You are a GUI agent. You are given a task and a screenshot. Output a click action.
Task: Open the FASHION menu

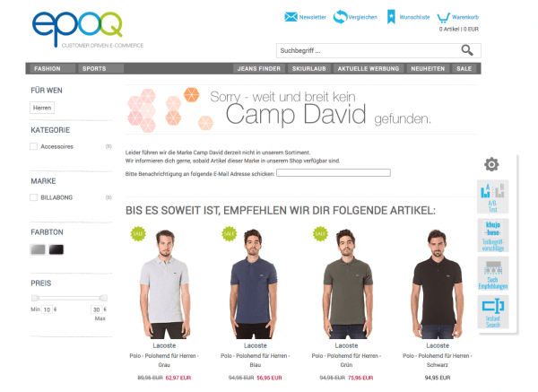48,69
